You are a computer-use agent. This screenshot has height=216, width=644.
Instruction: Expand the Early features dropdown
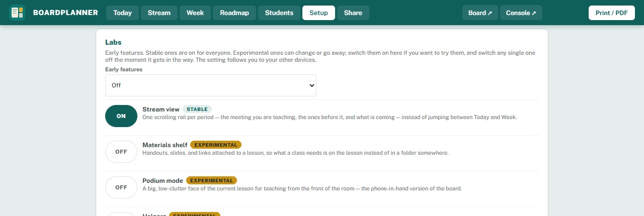coord(211,85)
